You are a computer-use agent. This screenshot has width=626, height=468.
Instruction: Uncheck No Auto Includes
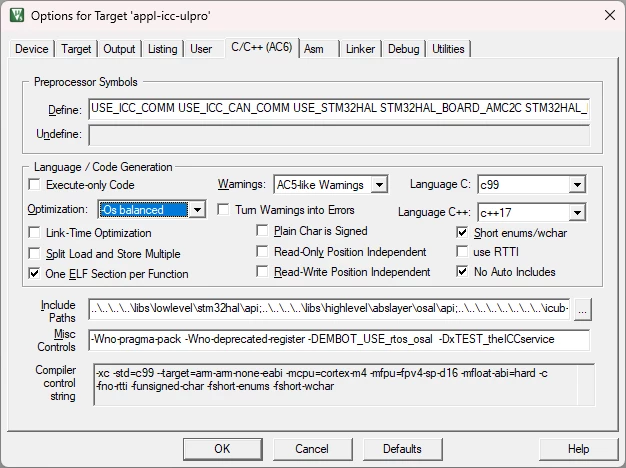pos(462,272)
